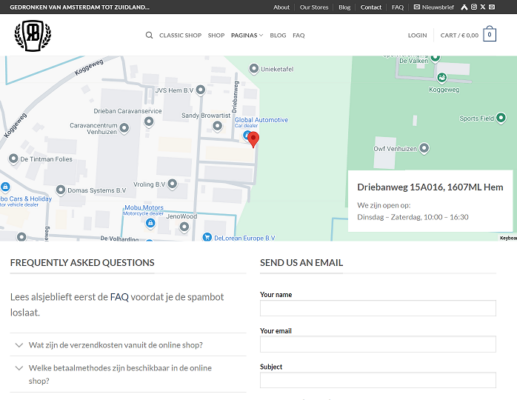
Task: Click the opening hours Dinsdag – Zaterdag text
Action: click(x=413, y=217)
